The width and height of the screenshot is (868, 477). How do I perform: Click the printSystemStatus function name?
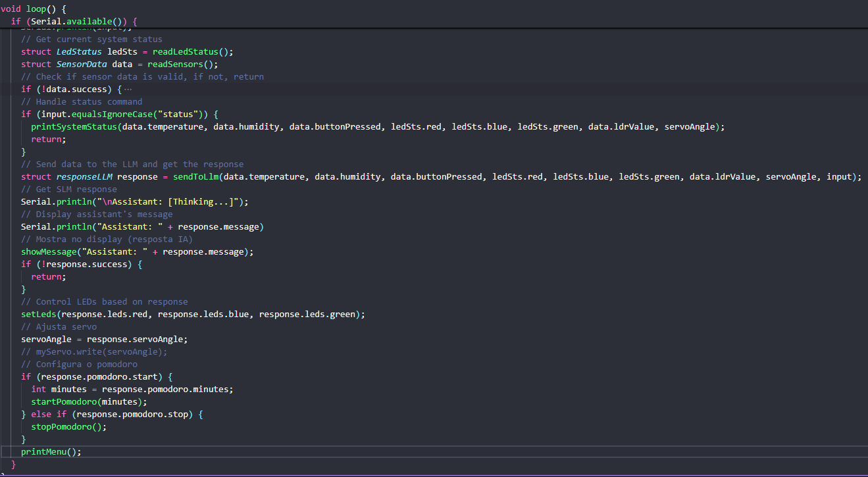74,127
